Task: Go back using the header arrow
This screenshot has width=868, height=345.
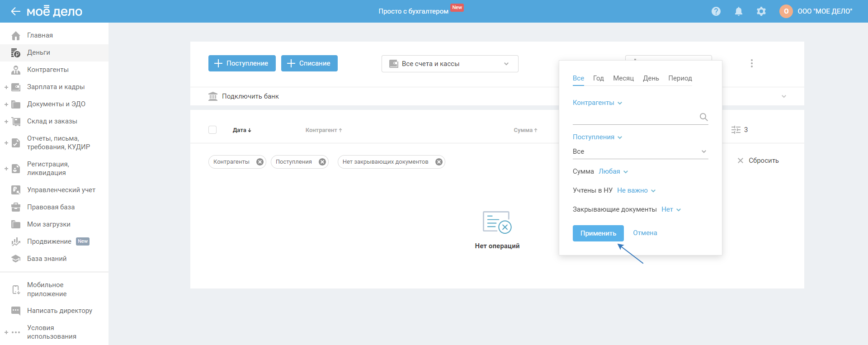Action: [16, 11]
